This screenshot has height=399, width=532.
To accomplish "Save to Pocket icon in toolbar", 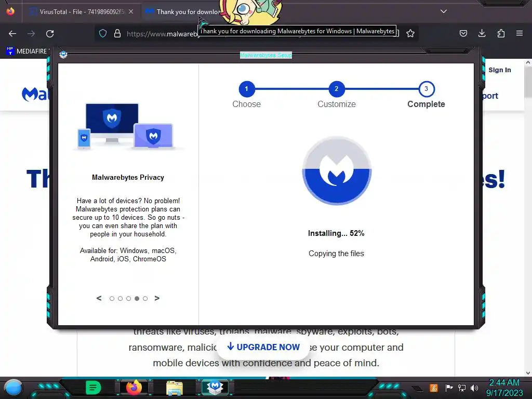I will click(463, 33).
